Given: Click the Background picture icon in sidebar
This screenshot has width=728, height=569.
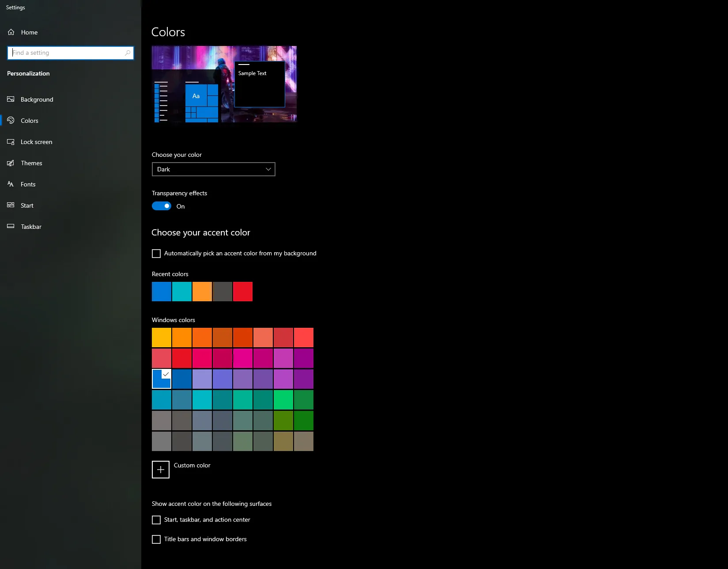Looking at the screenshot, I should 11,99.
